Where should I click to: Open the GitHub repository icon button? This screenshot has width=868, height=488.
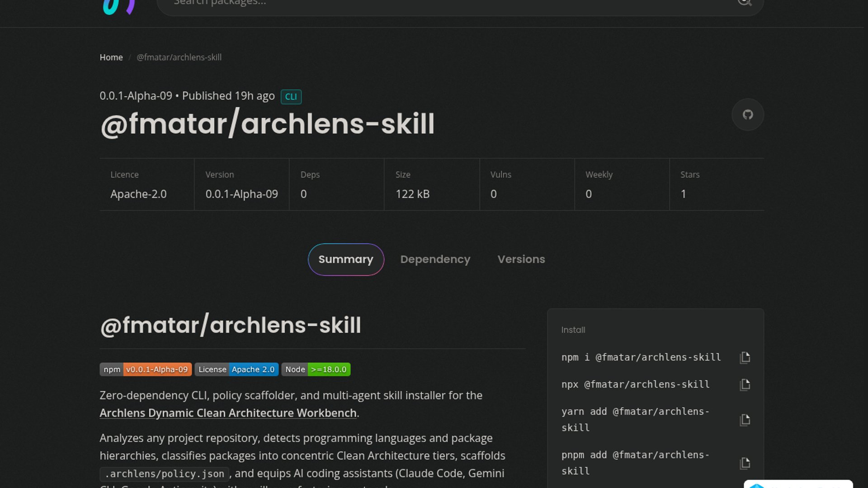tap(748, 115)
